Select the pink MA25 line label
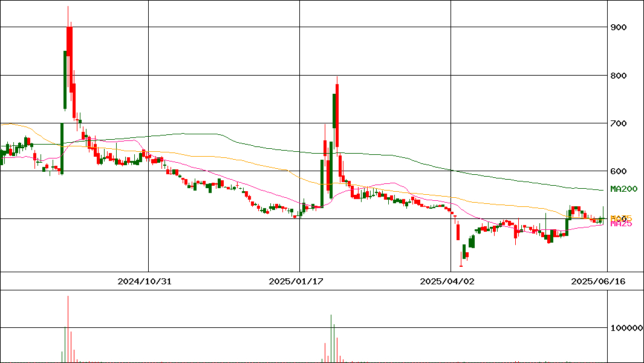The image size is (644, 363). click(621, 224)
